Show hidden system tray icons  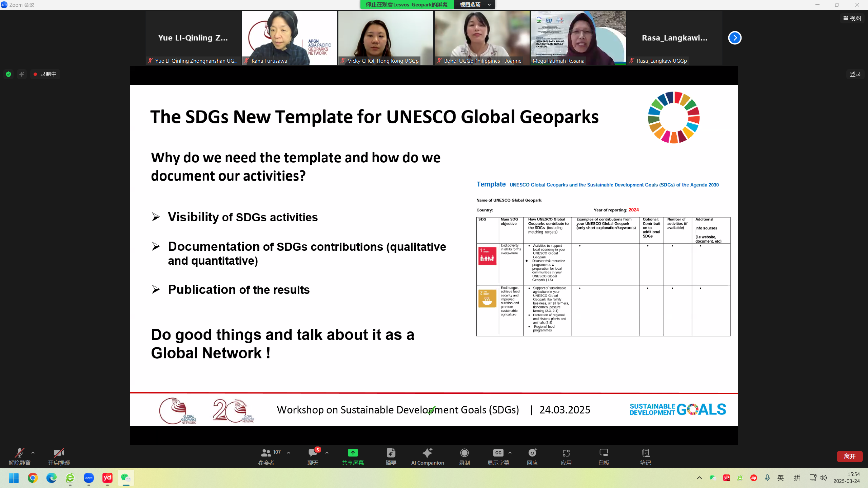pyautogui.click(x=699, y=478)
